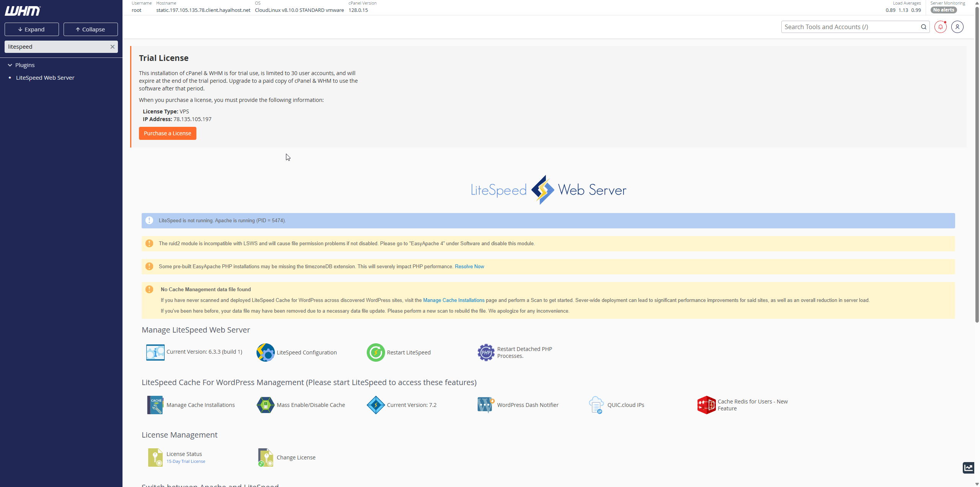
Task: Click the QUIC.cloud IPs icon
Action: [596, 405]
